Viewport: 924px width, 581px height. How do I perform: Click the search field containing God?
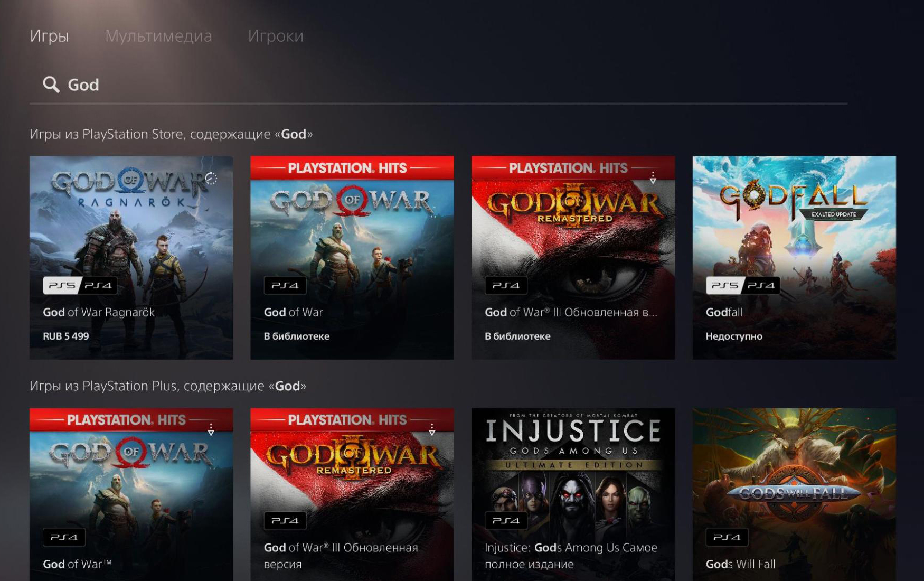tap(438, 85)
